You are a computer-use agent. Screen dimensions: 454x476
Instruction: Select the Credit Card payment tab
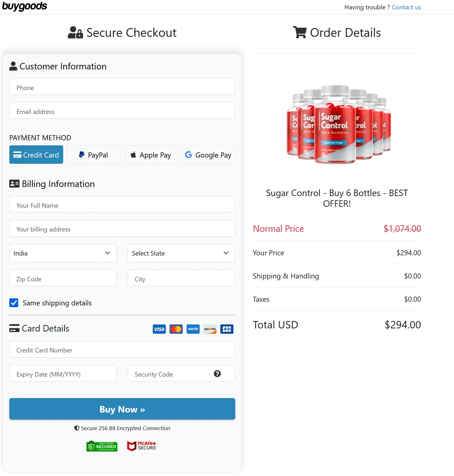click(x=36, y=155)
